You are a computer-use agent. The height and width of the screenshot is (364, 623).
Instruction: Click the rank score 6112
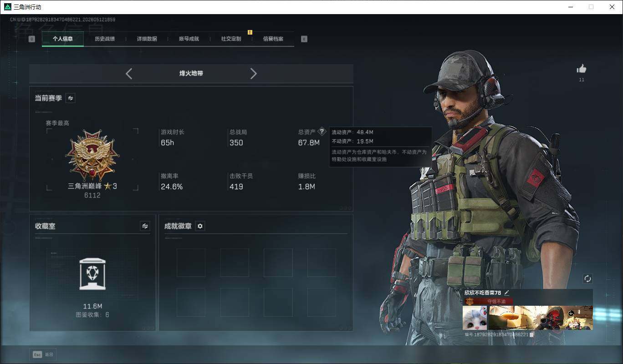(92, 195)
